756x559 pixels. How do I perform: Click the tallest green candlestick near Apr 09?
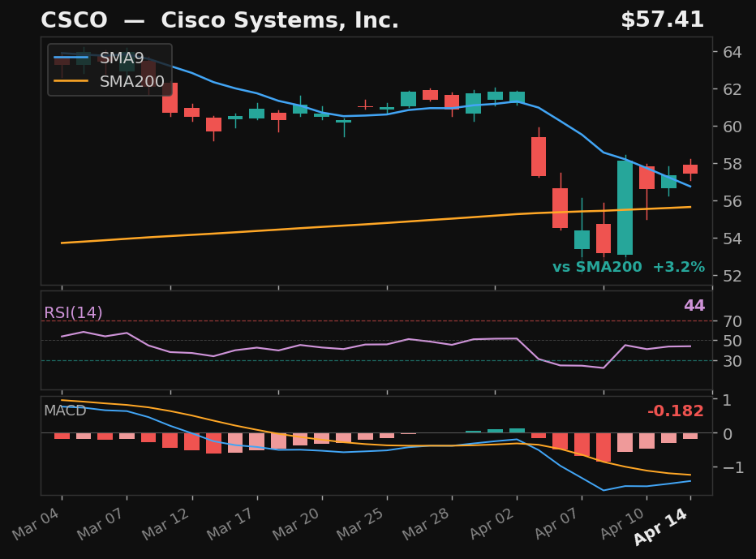point(625,208)
